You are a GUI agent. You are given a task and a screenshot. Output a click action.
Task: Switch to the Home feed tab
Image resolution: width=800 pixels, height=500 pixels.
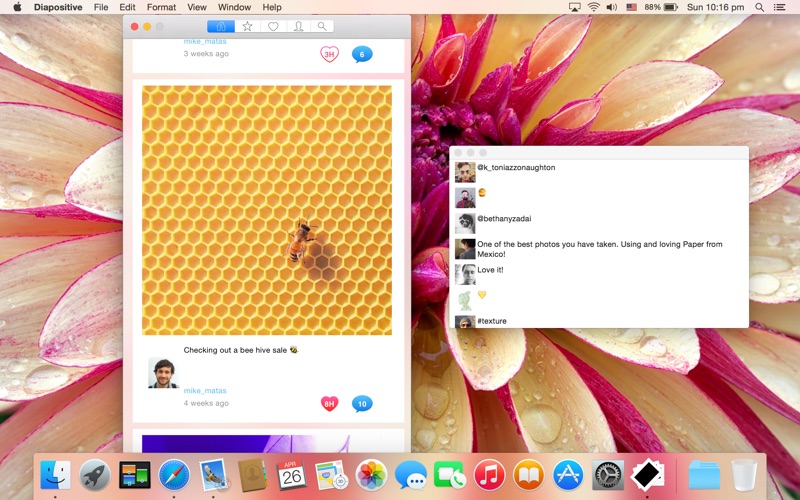(221, 26)
